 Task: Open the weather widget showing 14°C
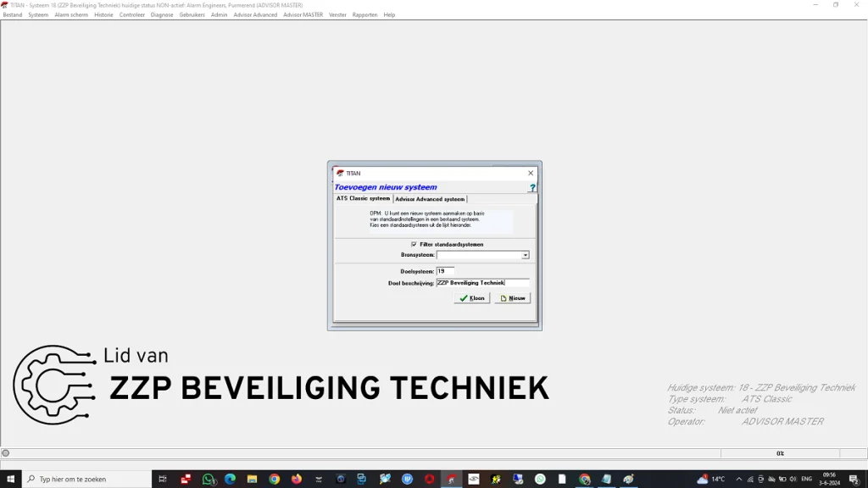[x=710, y=480]
